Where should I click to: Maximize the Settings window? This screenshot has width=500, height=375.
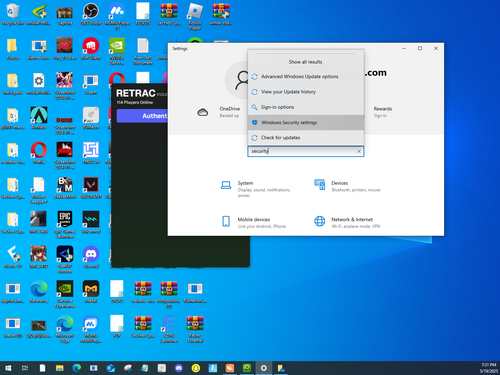[420, 48]
